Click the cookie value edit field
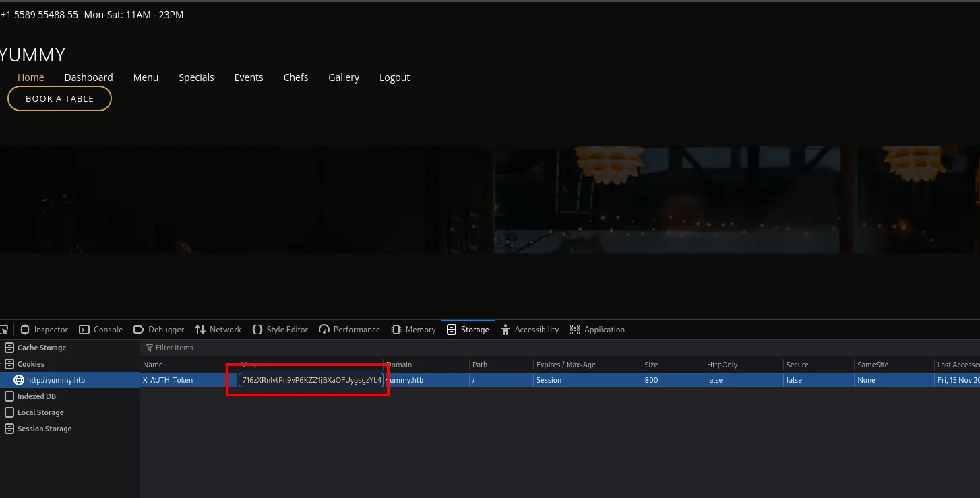Image resolution: width=980 pixels, height=498 pixels. pos(311,380)
